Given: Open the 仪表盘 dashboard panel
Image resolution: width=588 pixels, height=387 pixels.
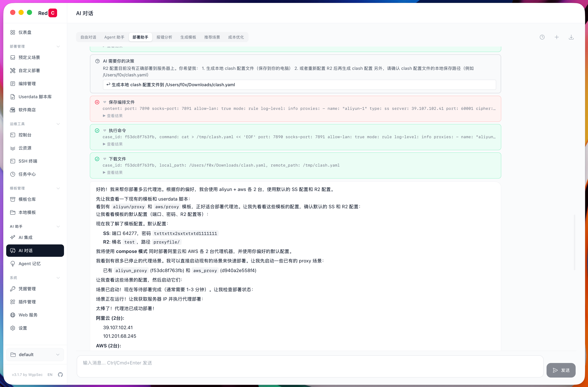Looking at the screenshot, I should coord(25,32).
